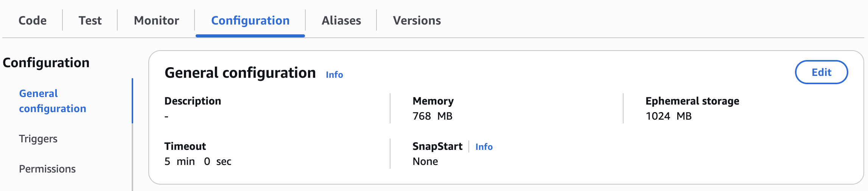Go to the Monitor tab
Viewport: 868px width, 191px height.
[156, 20]
